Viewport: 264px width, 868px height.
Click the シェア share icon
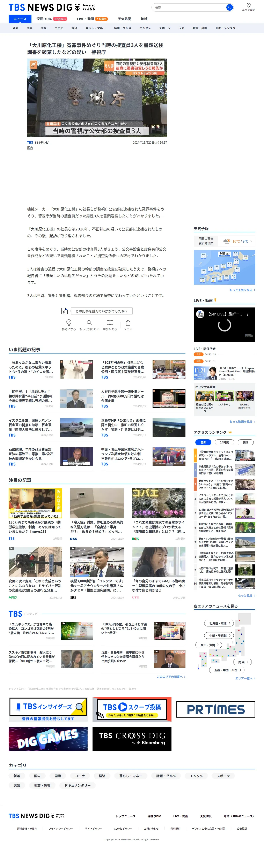click(x=128, y=322)
